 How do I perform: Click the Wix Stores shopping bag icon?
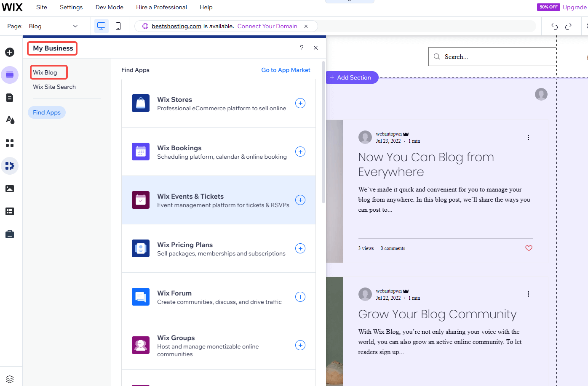pyautogui.click(x=141, y=103)
